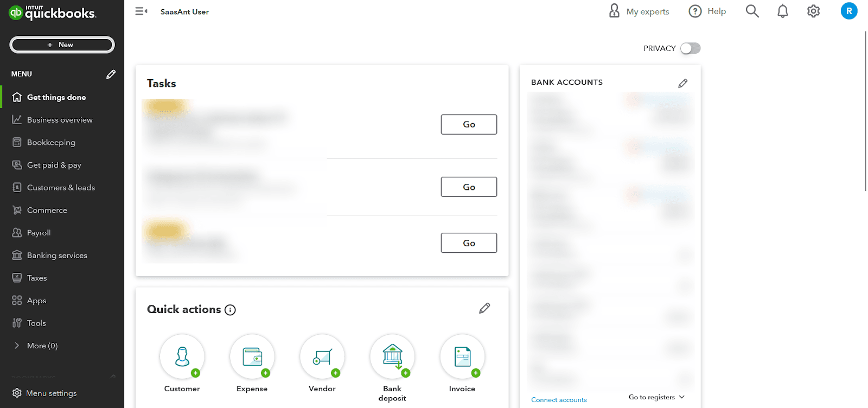Click the + New button
This screenshot has width=868, height=408.
click(62, 44)
